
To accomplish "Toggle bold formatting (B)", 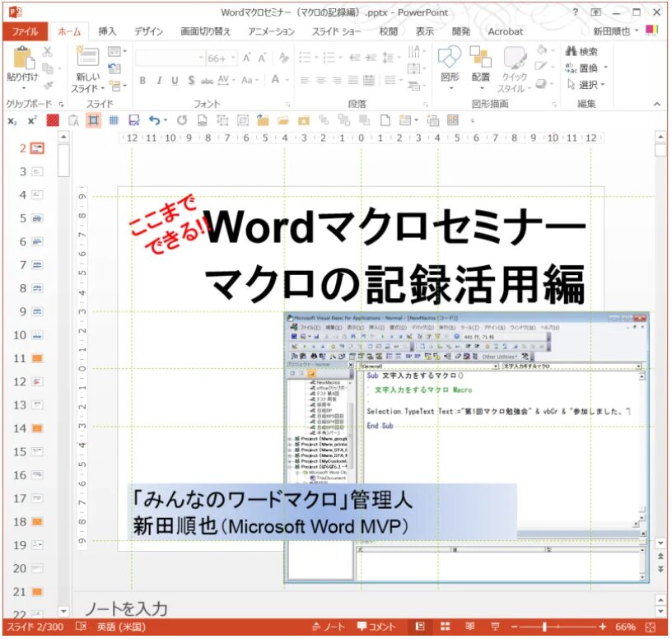I will click(x=142, y=81).
